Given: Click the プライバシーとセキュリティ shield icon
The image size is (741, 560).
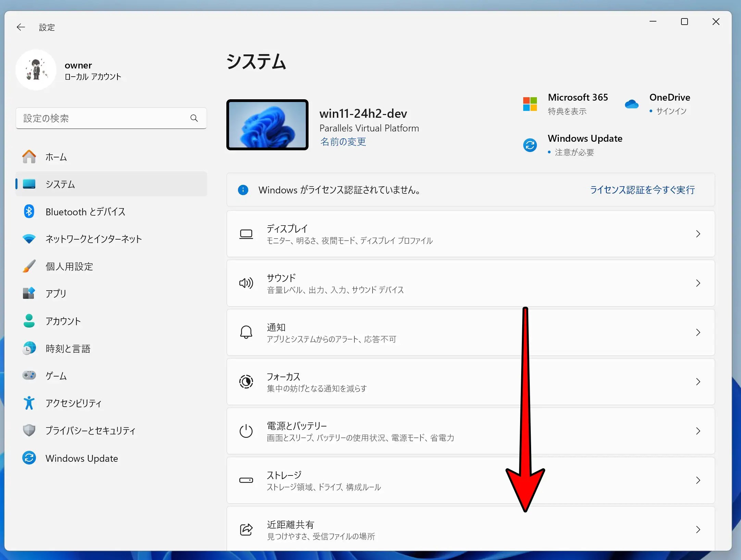Looking at the screenshot, I should point(29,430).
